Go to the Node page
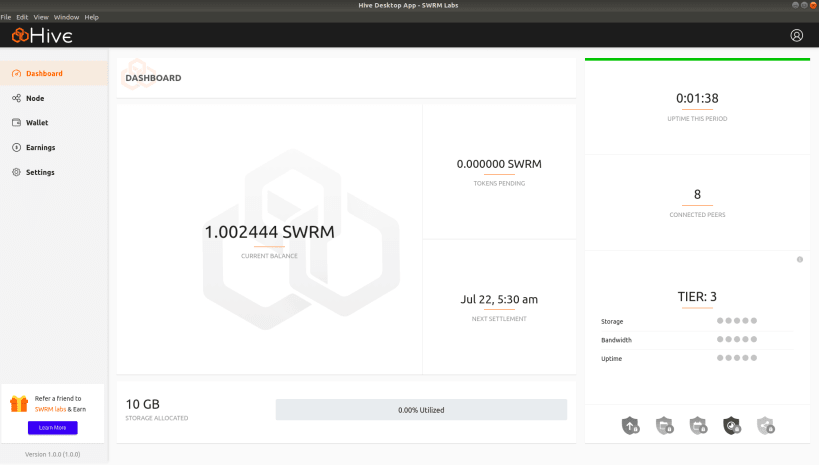Screen dimensions: 819x465 click(x=54, y=98)
